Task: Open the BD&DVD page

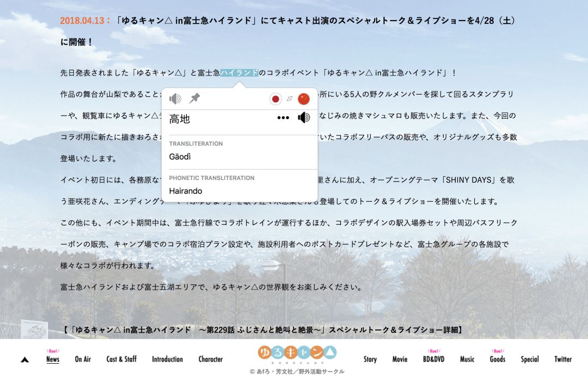Action: pos(433,359)
